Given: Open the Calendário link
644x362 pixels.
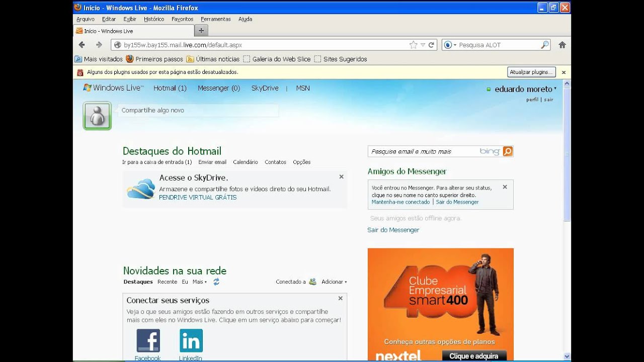Looking at the screenshot, I should click(246, 162).
